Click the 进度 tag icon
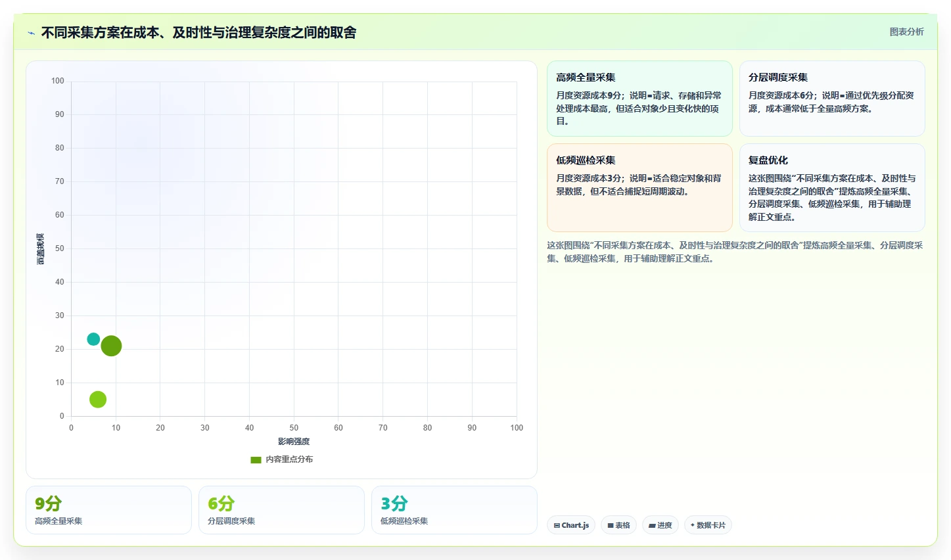This screenshot has height=560, width=951. click(x=652, y=526)
